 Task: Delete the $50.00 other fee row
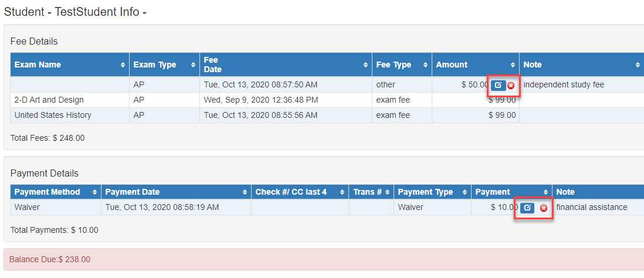(x=511, y=86)
